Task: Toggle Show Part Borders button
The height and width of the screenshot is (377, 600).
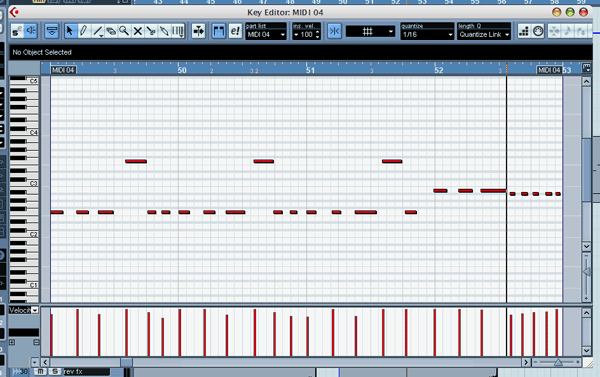Action: pyautogui.click(x=219, y=31)
